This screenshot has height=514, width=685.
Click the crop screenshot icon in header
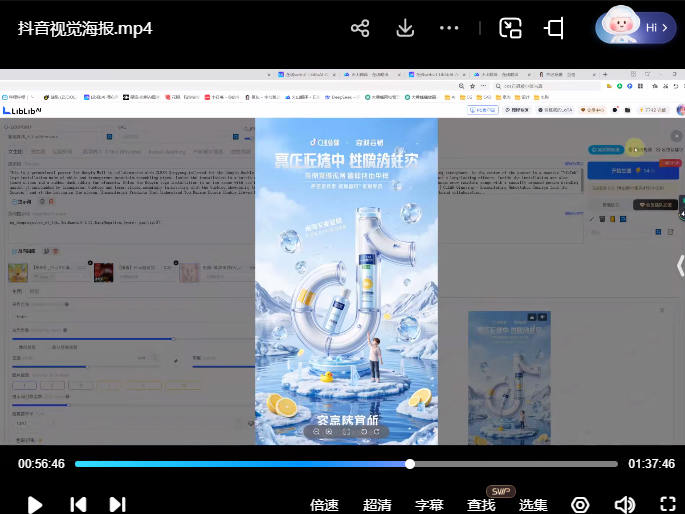click(x=554, y=28)
